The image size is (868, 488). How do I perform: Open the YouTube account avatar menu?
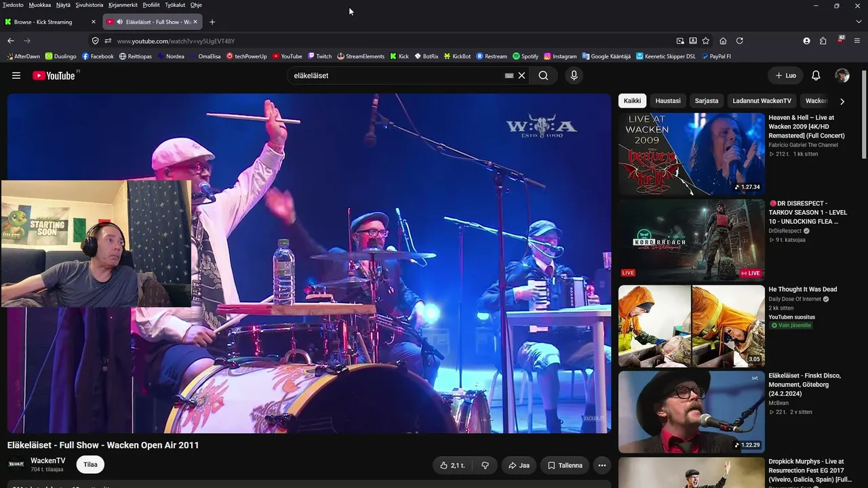[x=842, y=75]
